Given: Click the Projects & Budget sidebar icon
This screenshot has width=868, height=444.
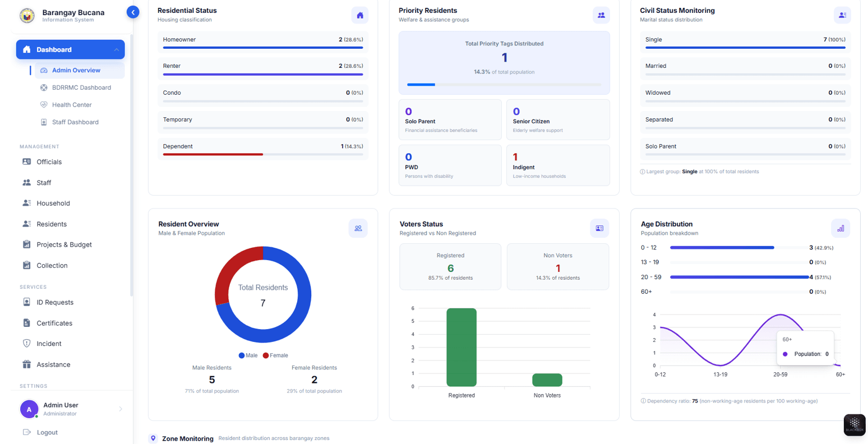Looking at the screenshot, I should 26,244.
